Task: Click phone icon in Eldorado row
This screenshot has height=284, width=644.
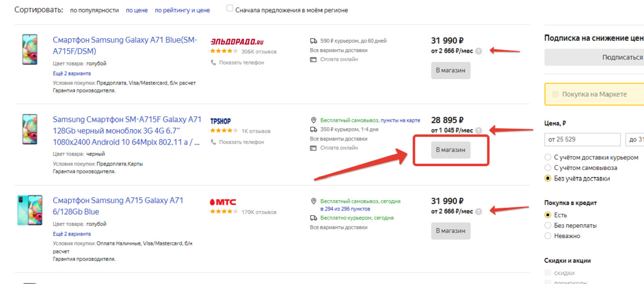Action: [213, 62]
